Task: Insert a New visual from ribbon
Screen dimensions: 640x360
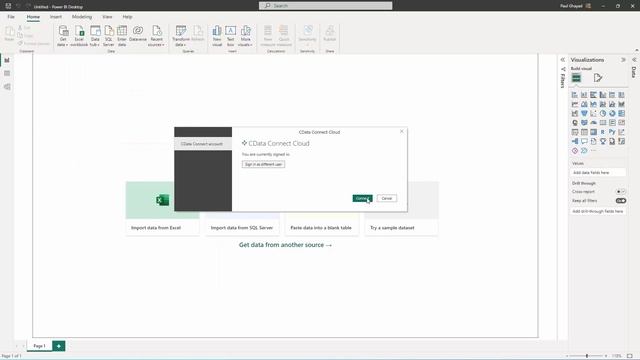Action: click(217, 36)
